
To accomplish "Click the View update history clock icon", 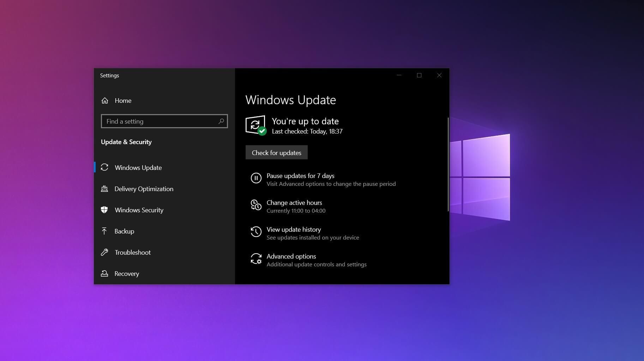I will pos(256,232).
